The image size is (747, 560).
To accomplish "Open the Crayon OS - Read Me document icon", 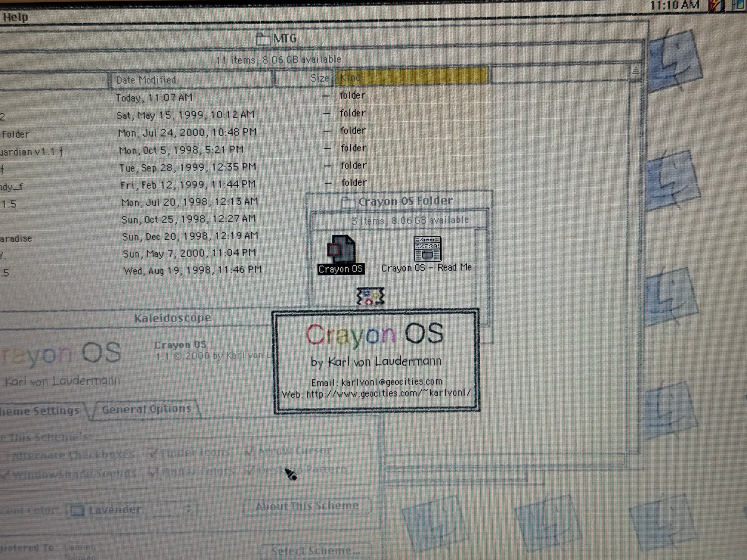I will tap(427, 249).
